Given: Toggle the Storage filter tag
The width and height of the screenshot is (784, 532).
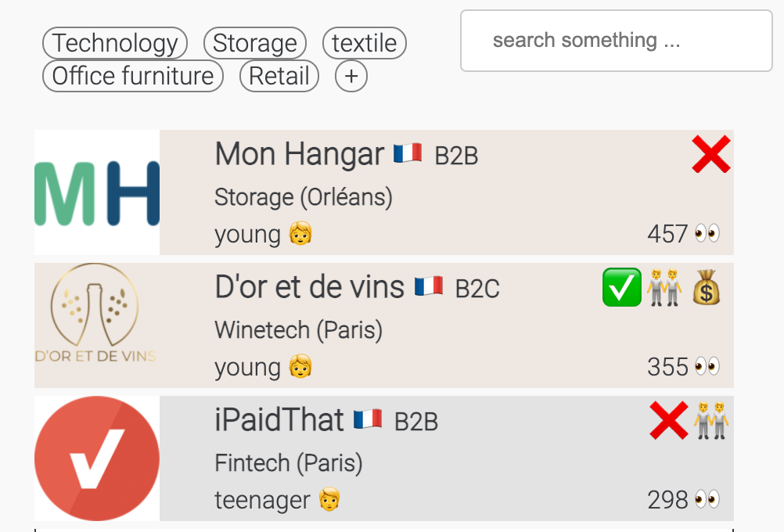Looking at the screenshot, I should (x=254, y=43).
